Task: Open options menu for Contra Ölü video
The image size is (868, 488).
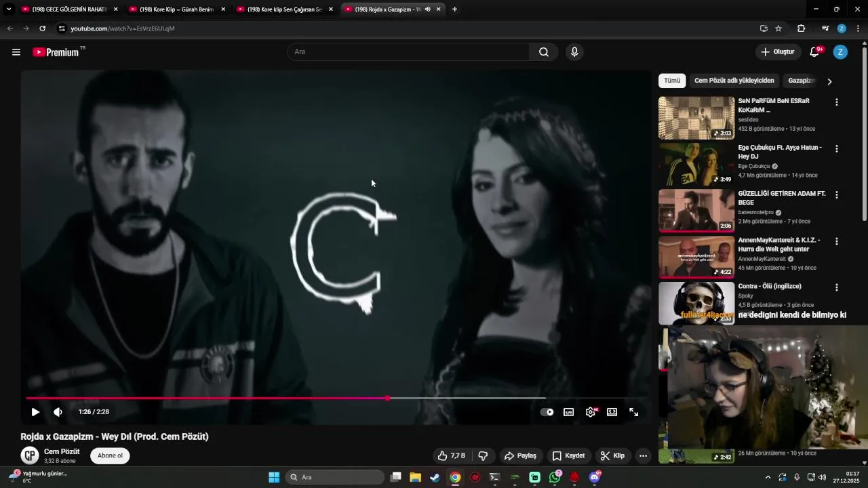Action: 836,287
